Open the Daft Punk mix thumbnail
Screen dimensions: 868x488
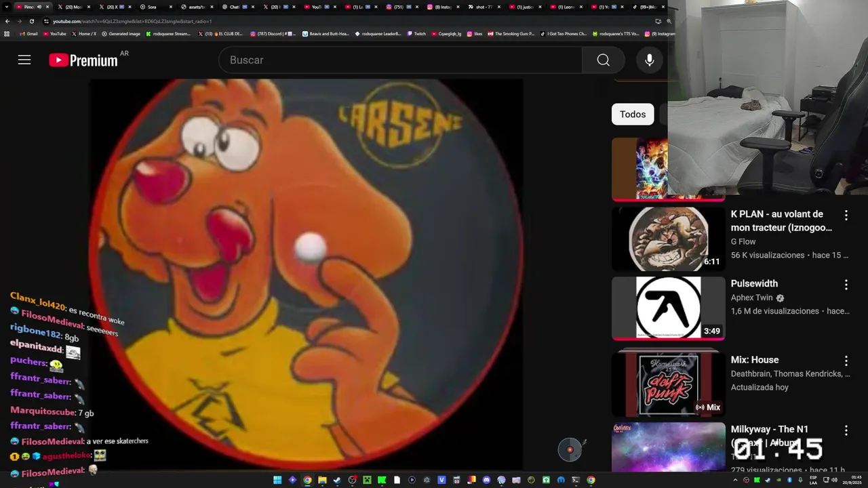(x=668, y=384)
